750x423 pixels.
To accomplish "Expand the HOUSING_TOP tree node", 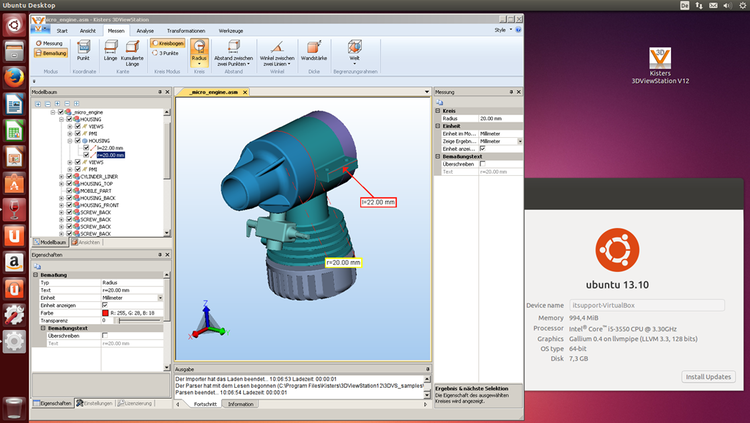I will coord(62,184).
